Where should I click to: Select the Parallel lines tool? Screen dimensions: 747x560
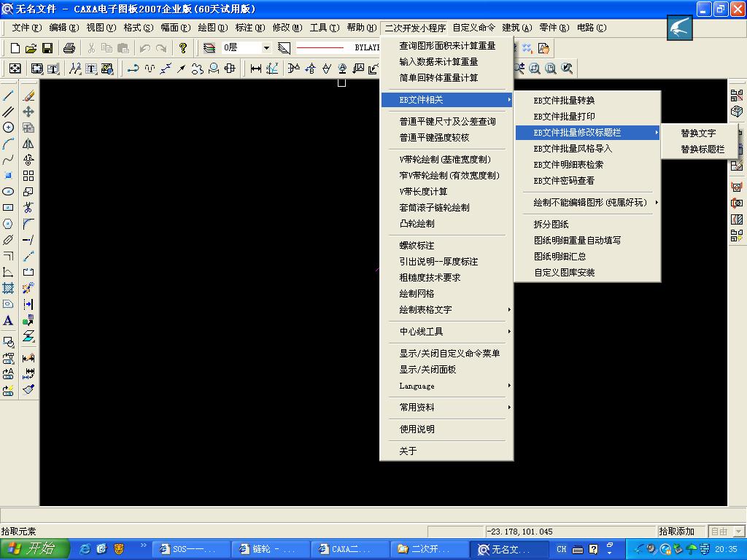point(8,112)
